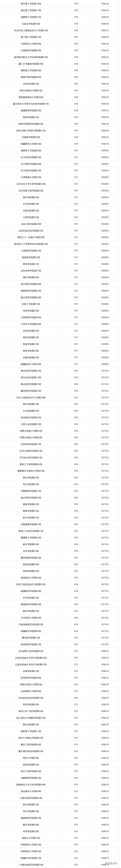This screenshot has width=121, height=868.
Task: Click 厦门大学嘉庚学院第04组 cell
Action: coord(31,64)
